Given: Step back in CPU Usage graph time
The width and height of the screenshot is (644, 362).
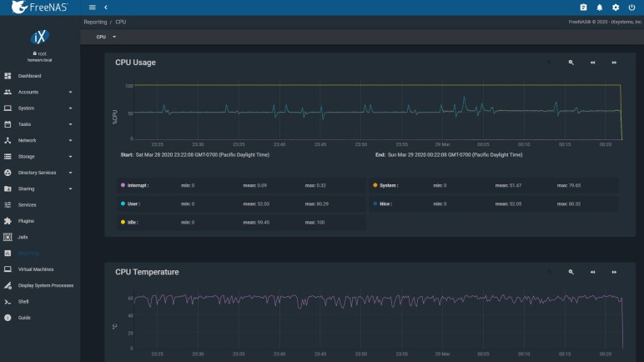Looking at the screenshot, I should pos(593,63).
